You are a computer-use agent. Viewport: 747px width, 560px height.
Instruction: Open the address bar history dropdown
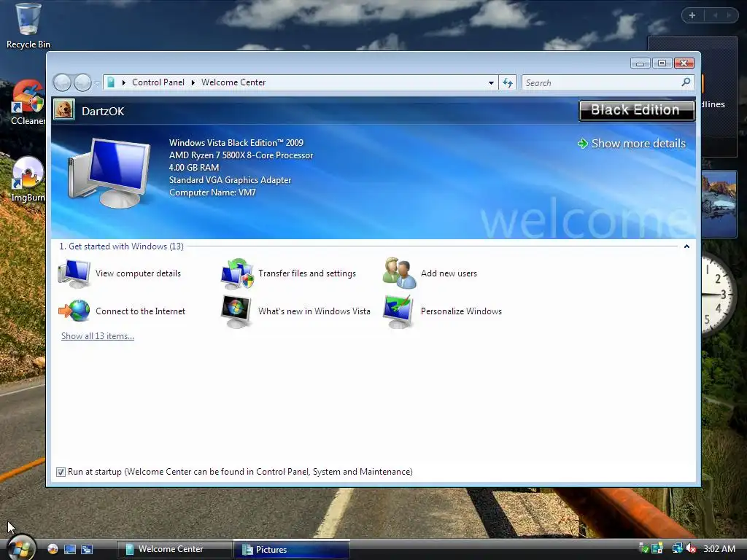point(491,83)
